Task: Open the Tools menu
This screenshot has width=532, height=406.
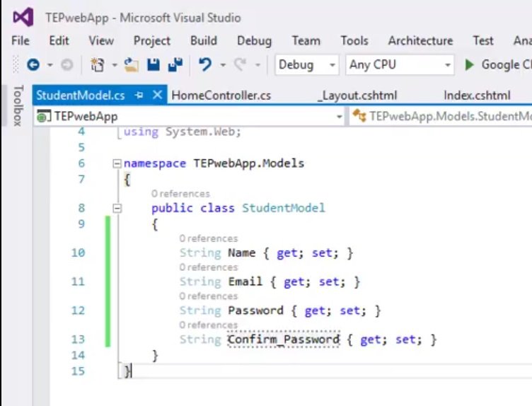Action: (354, 41)
